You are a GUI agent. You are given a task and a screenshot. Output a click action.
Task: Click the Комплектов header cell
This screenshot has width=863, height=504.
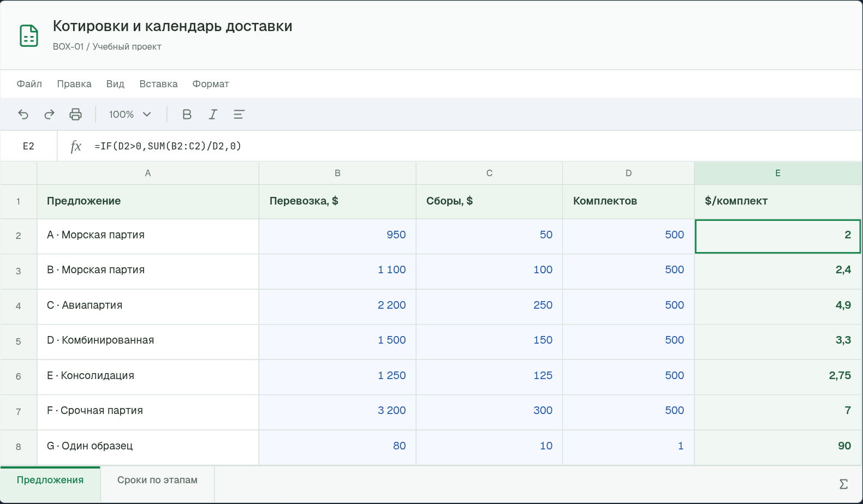point(628,201)
